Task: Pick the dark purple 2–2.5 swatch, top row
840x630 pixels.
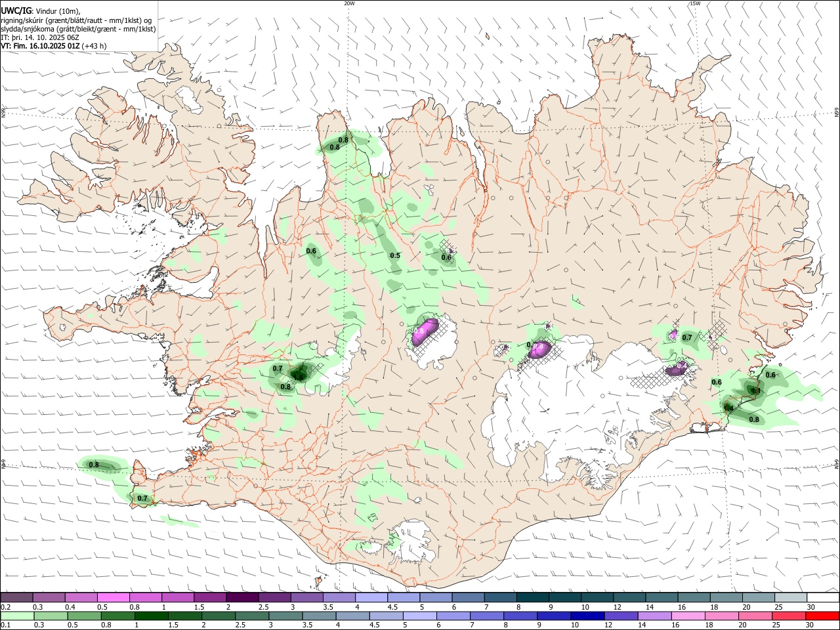Action: (x=242, y=598)
